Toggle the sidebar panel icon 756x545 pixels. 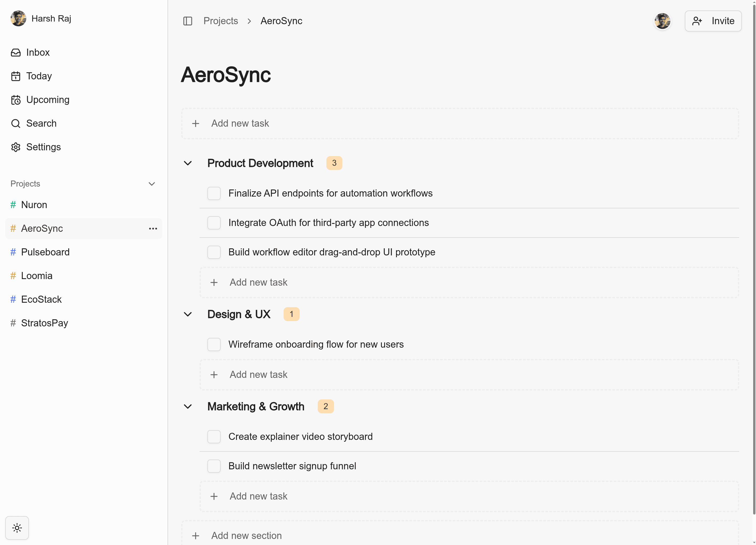(188, 21)
